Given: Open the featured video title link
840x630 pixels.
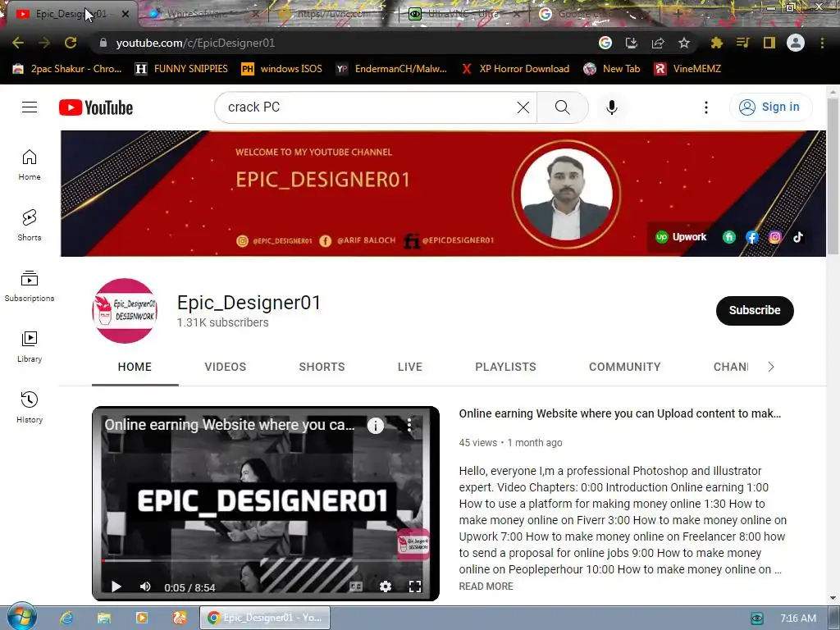Looking at the screenshot, I should pyautogui.click(x=620, y=413).
